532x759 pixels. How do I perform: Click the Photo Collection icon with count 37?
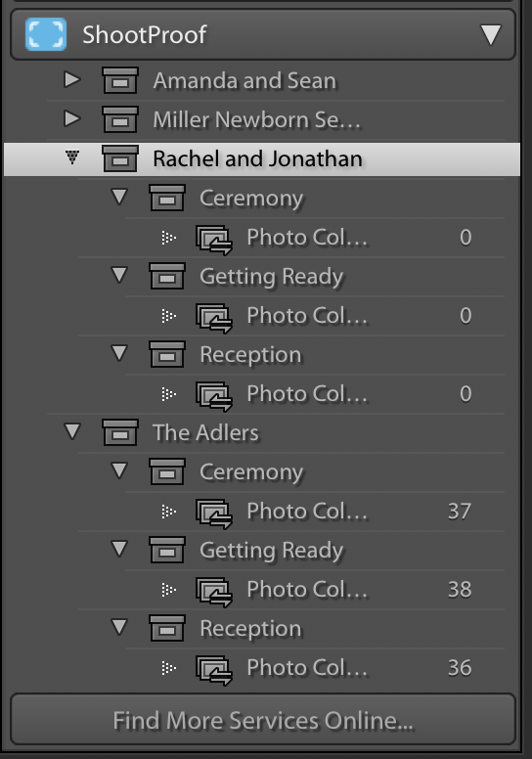[214, 513]
